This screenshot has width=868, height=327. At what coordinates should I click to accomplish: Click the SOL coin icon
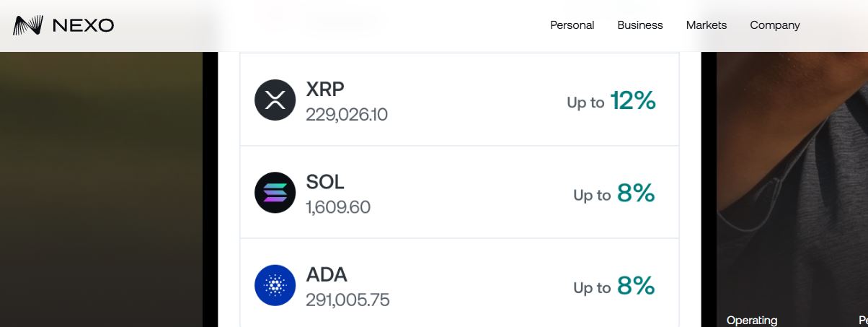275,192
